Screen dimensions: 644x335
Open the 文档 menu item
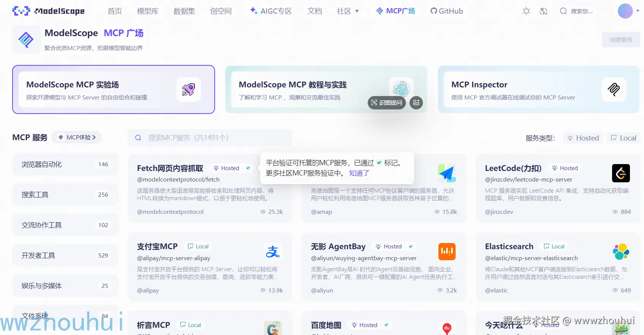tap(315, 11)
